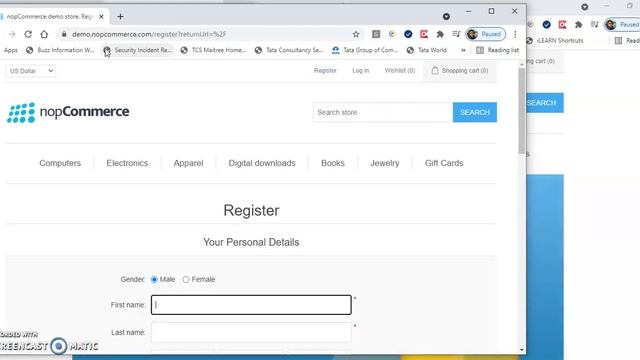This screenshot has width=640, height=360.
Task: Open TCS Maitree Home bookmark
Action: pos(213,50)
